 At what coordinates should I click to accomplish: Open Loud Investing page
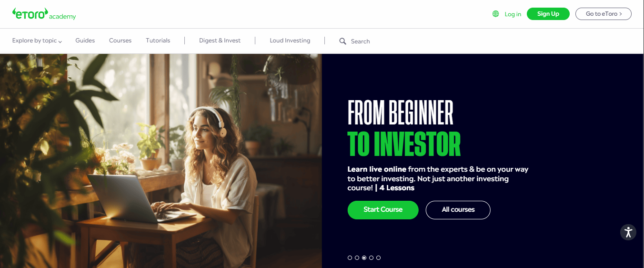pyautogui.click(x=290, y=41)
